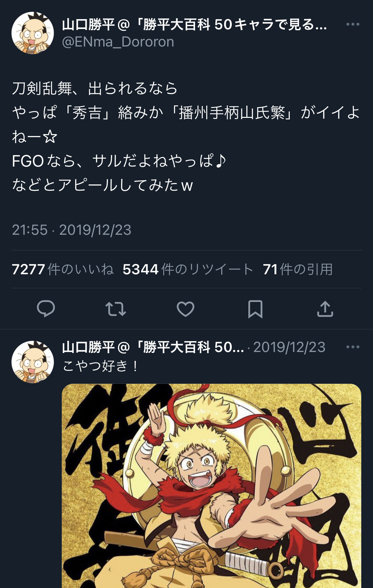373x588 pixels.
Task: Open the share tweet icon
Action: click(x=325, y=309)
